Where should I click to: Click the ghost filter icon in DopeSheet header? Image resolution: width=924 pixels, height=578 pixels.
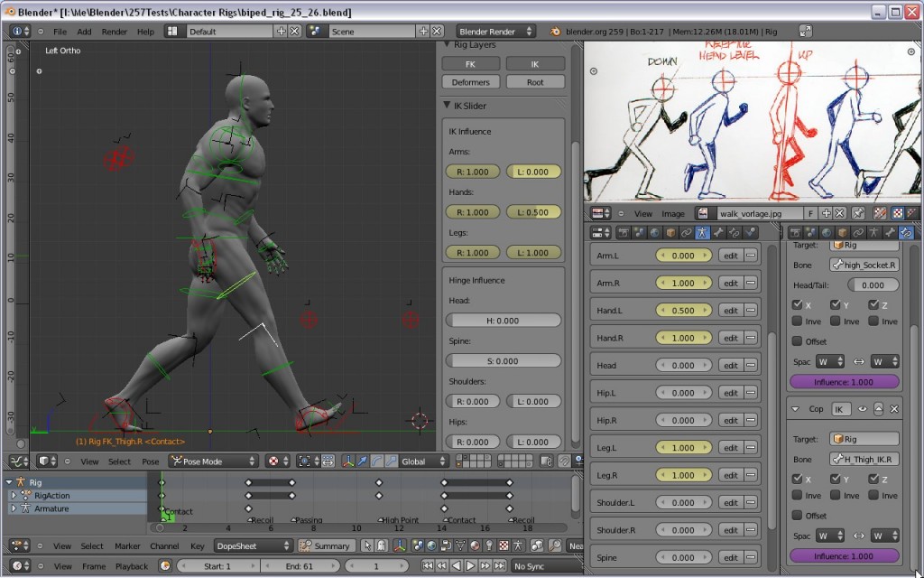coord(383,545)
